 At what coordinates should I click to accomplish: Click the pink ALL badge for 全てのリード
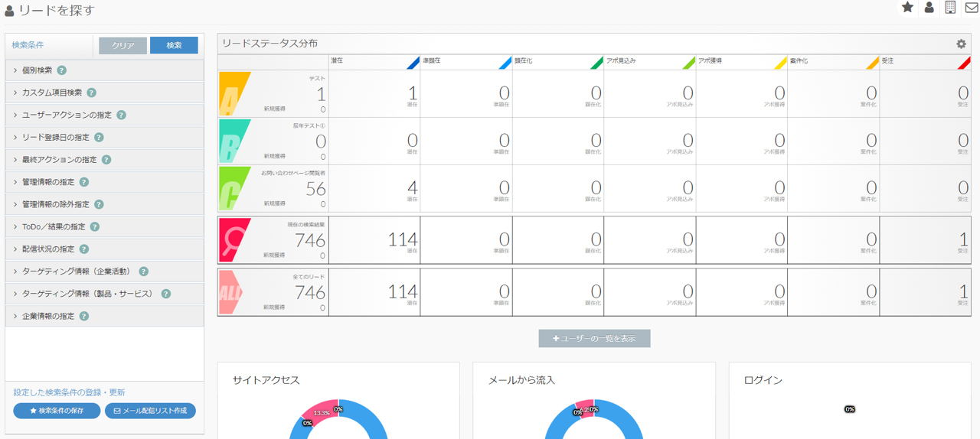click(232, 292)
